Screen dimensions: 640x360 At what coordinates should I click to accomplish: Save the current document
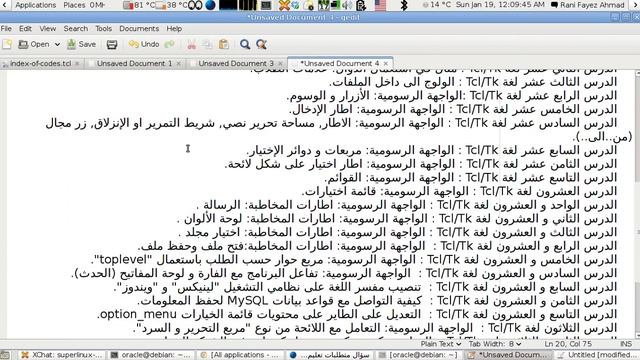tap(82, 44)
